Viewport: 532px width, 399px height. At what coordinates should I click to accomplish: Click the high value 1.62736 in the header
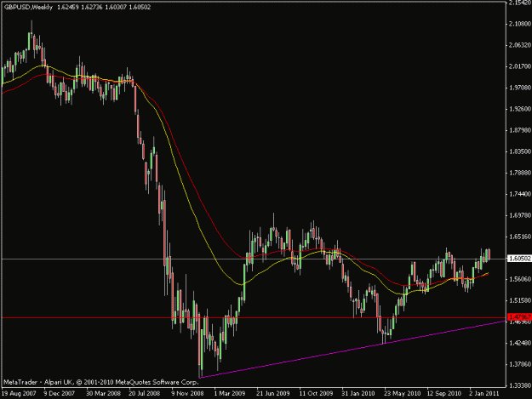pos(92,7)
